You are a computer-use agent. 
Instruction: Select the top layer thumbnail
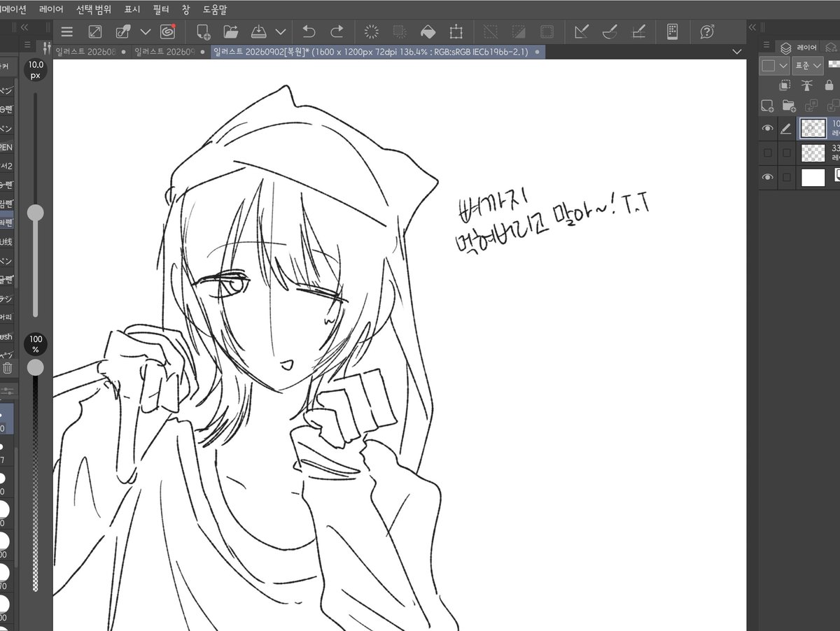tap(813, 129)
